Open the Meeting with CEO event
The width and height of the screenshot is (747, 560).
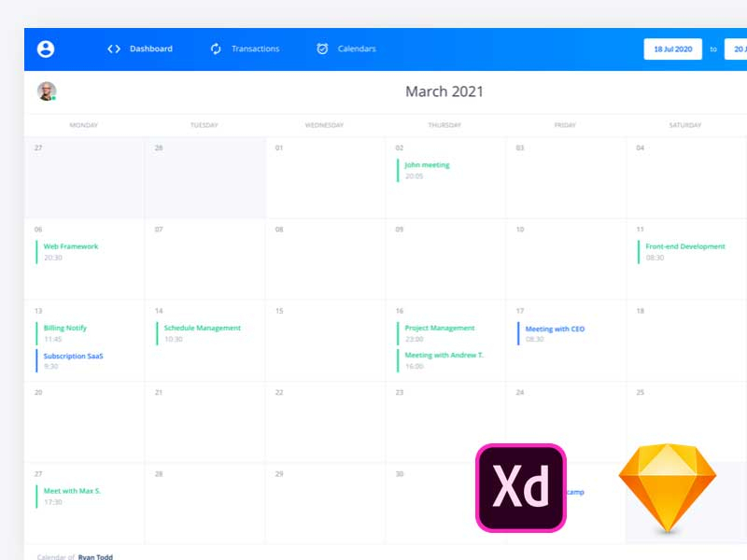[551, 333]
